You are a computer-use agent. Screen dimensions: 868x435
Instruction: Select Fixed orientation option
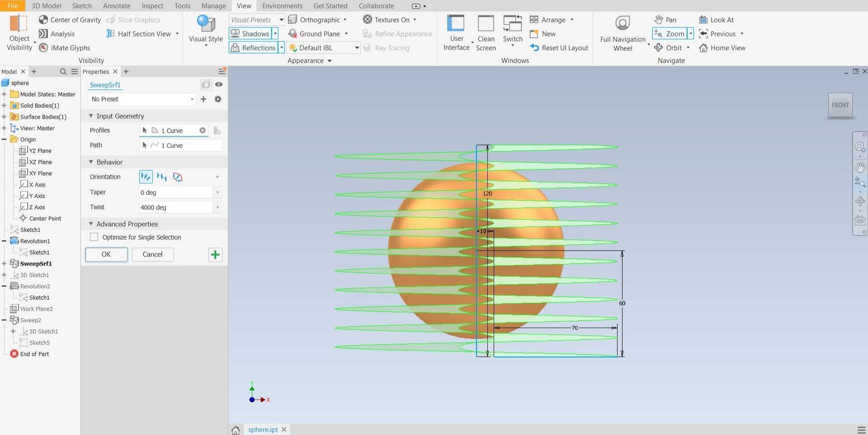click(x=162, y=177)
